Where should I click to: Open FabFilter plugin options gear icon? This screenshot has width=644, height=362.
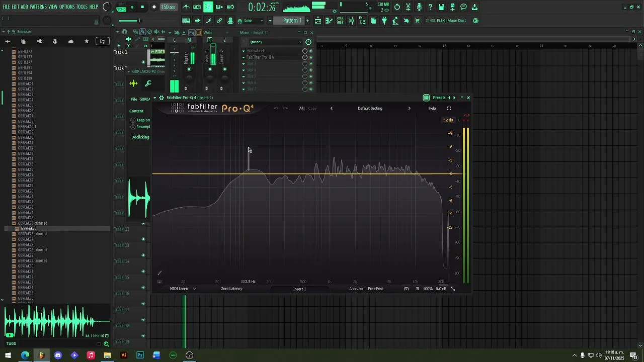[162, 98]
